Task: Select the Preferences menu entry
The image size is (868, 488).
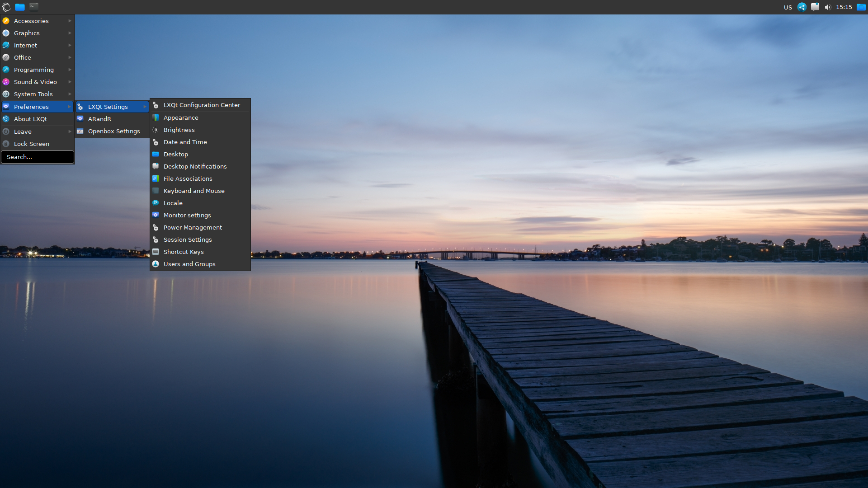Action: [37, 107]
